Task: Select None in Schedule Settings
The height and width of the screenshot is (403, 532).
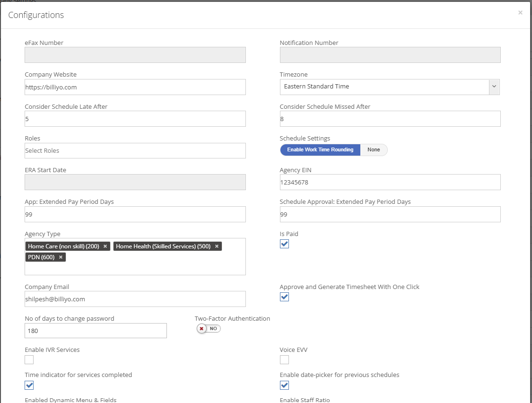Action: [x=374, y=150]
